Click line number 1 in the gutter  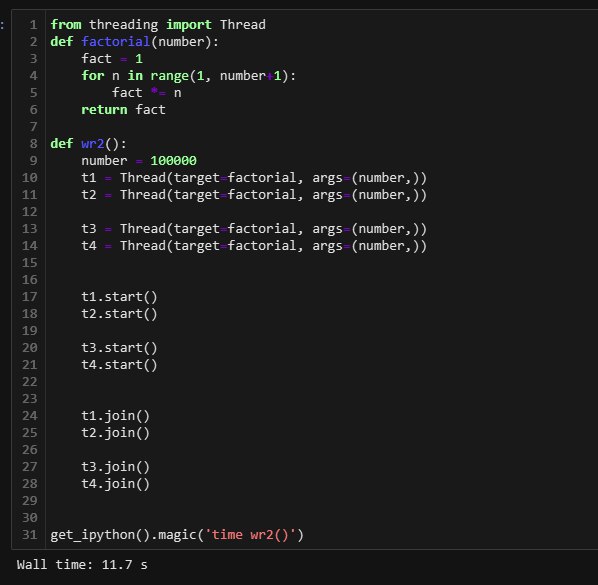[34, 25]
